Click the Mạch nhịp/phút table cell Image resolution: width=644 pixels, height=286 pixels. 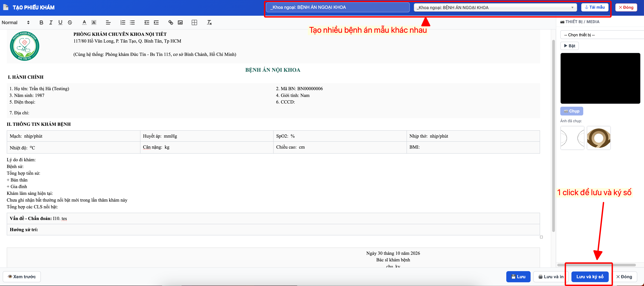pyautogui.click(x=74, y=136)
